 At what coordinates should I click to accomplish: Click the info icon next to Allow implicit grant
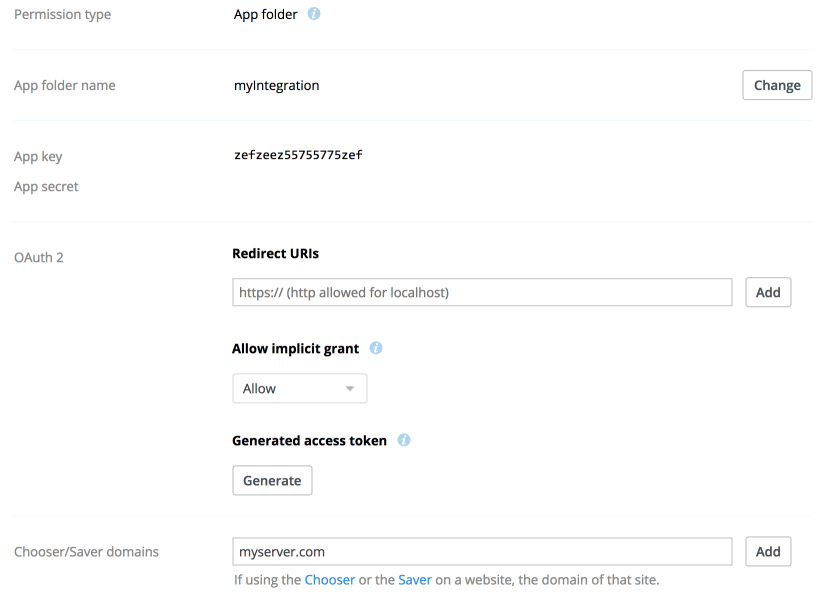point(376,349)
